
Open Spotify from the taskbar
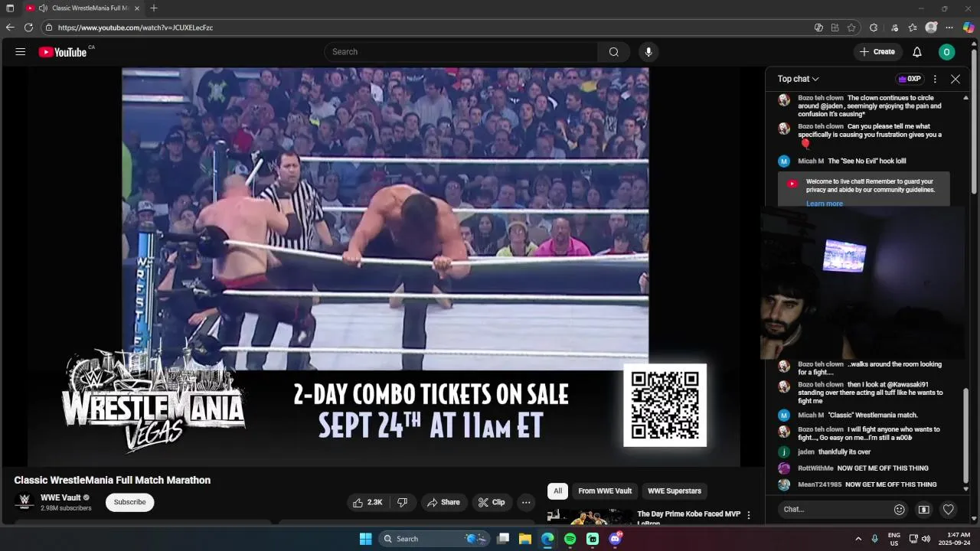click(x=570, y=539)
